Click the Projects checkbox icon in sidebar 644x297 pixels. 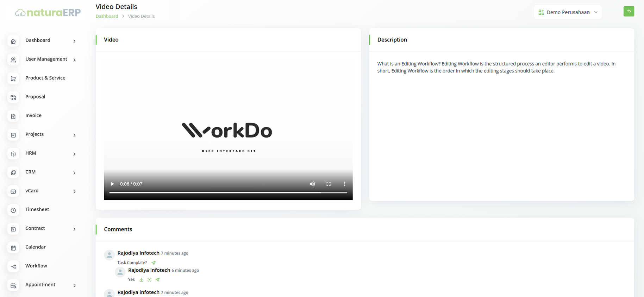tap(13, 135)
